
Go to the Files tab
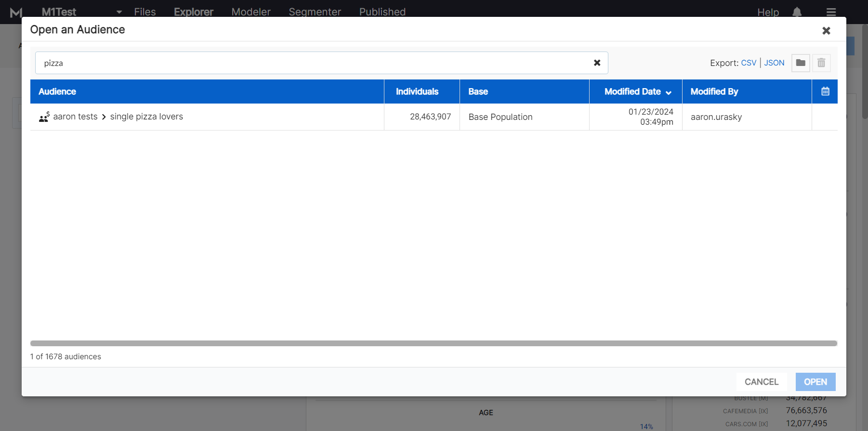coord(145,12)
